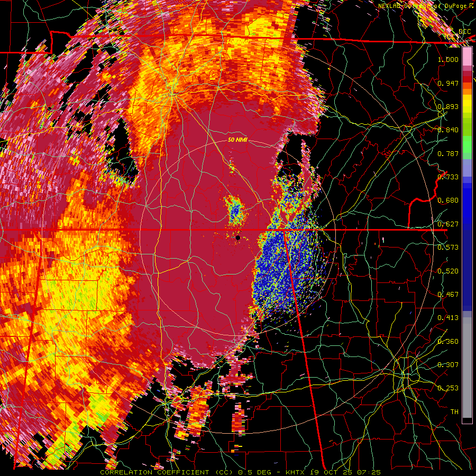Click the "0.253" color scale value
This screenshot has width=476, height=476.
[448, 388]
